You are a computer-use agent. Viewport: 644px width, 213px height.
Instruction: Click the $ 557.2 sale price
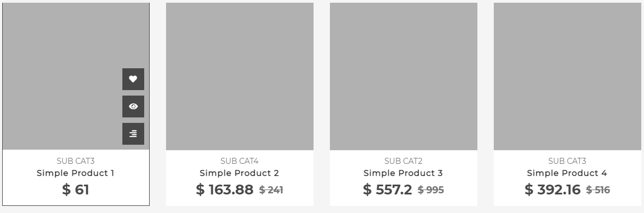387,190
